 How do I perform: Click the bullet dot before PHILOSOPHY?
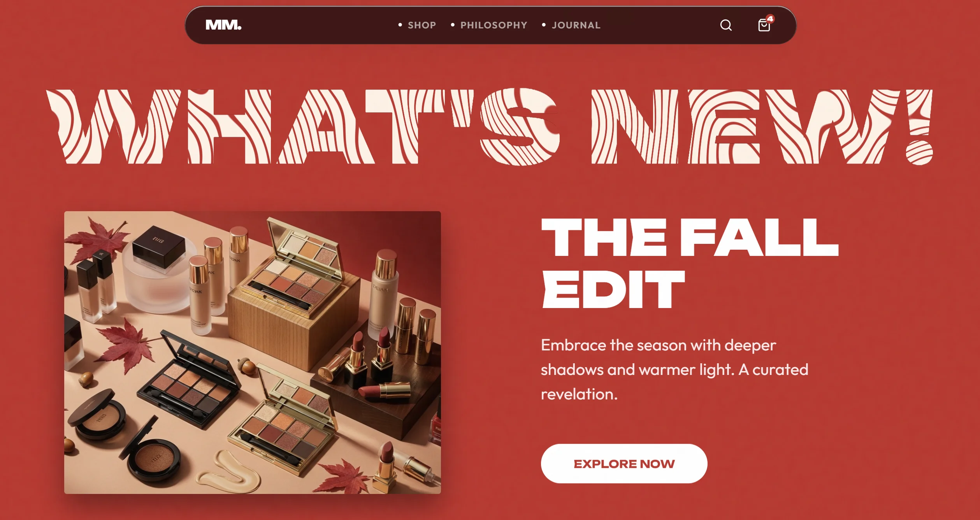(453, 25)
